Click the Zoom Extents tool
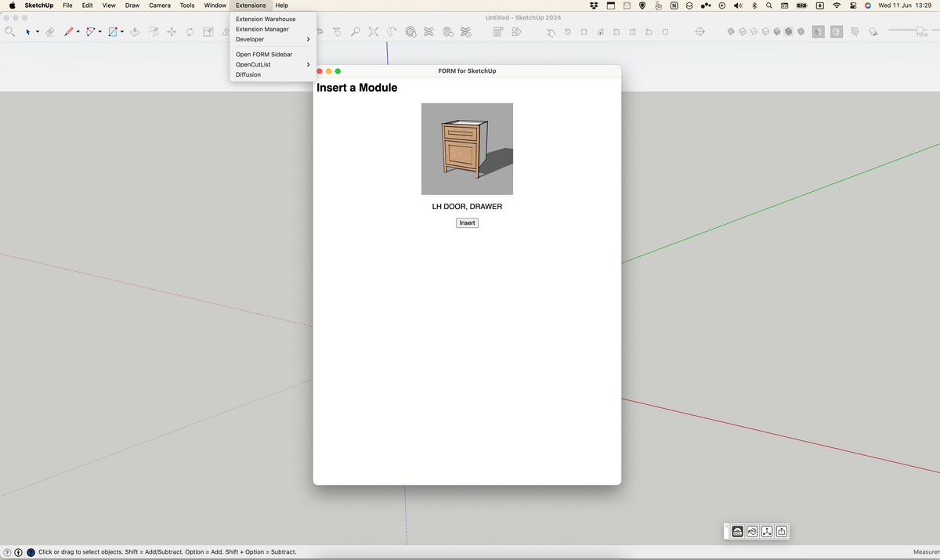 click(x=373, y=32)
